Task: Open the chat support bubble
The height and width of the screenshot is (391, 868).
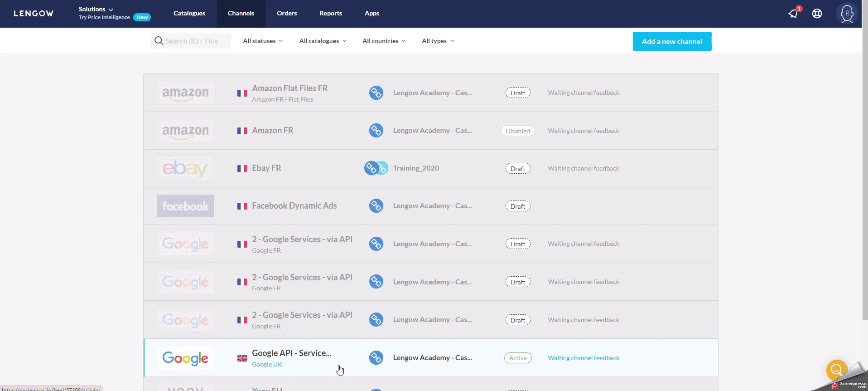Action: [x=836, y=370]
